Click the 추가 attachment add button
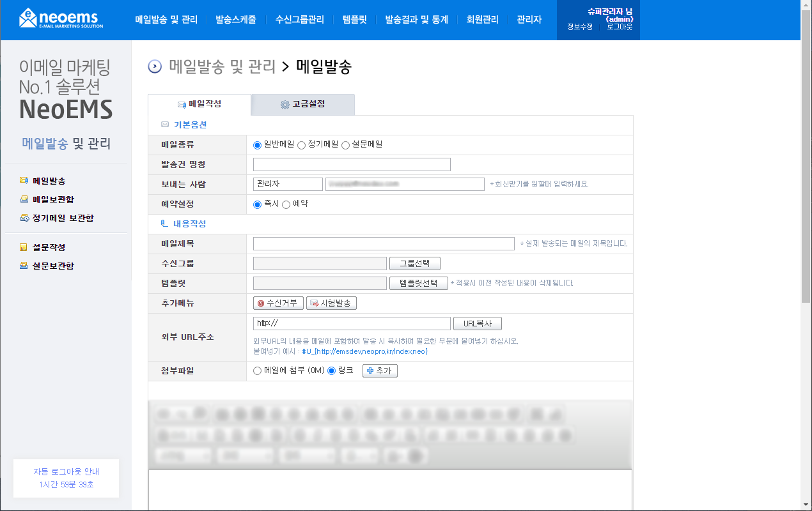The width and height of the screenshot is (812, 511). click(380, 370)
